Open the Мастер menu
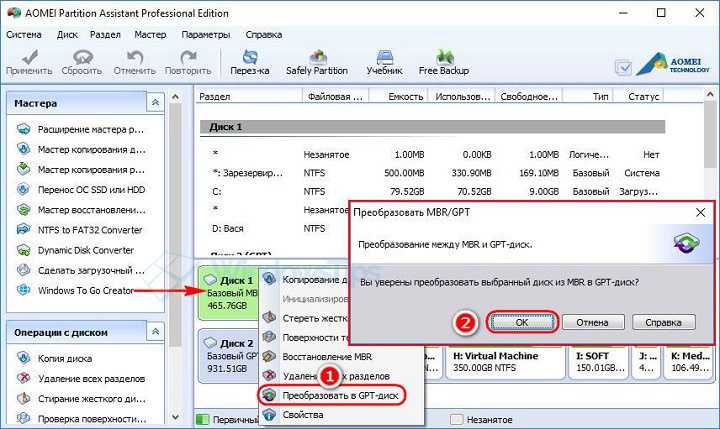This screenshot has height=429, width=720. click(x=150, y=34)
